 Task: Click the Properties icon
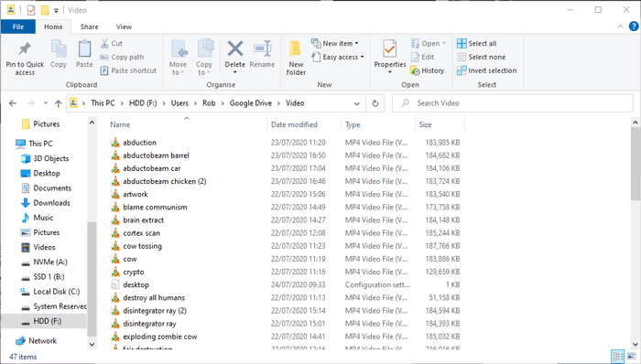[389, 49]
